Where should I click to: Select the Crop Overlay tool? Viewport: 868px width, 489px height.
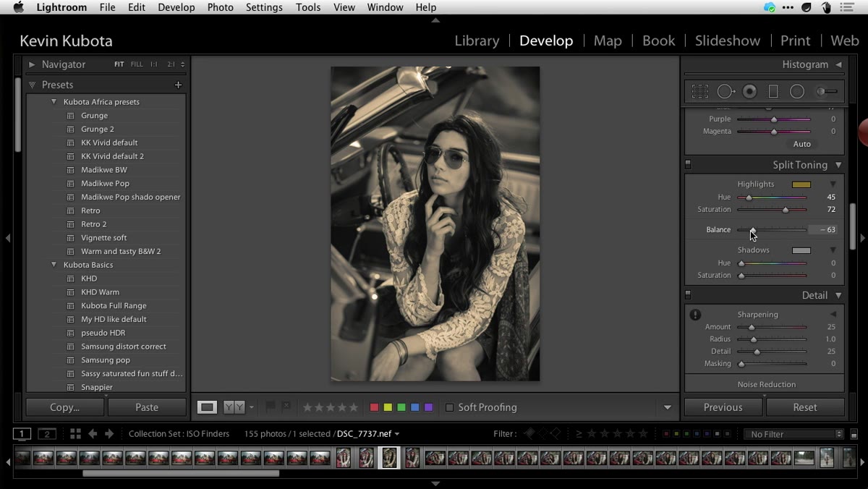(699, 92)
